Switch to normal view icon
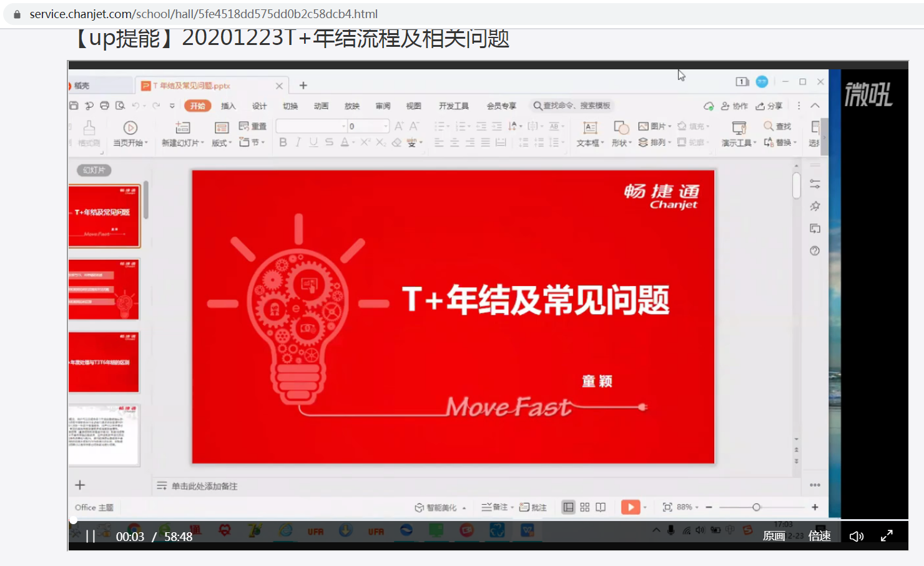This screenshot has height=566, width=924. click(568, 507)
